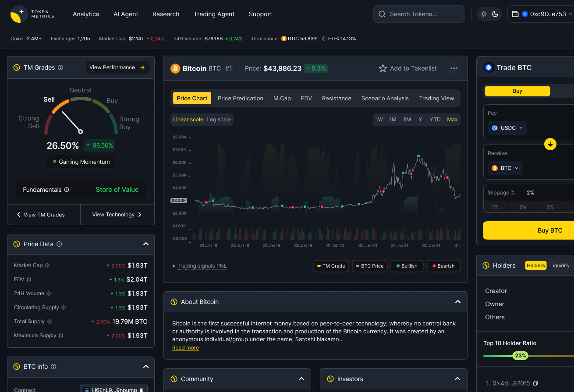Select the Price Predication tab
This screenshot has width=574, height=392.
tap(241, 98)
